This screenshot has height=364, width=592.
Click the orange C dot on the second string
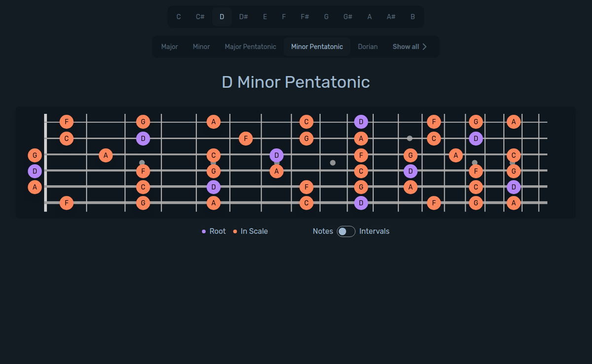pos(66,139)
